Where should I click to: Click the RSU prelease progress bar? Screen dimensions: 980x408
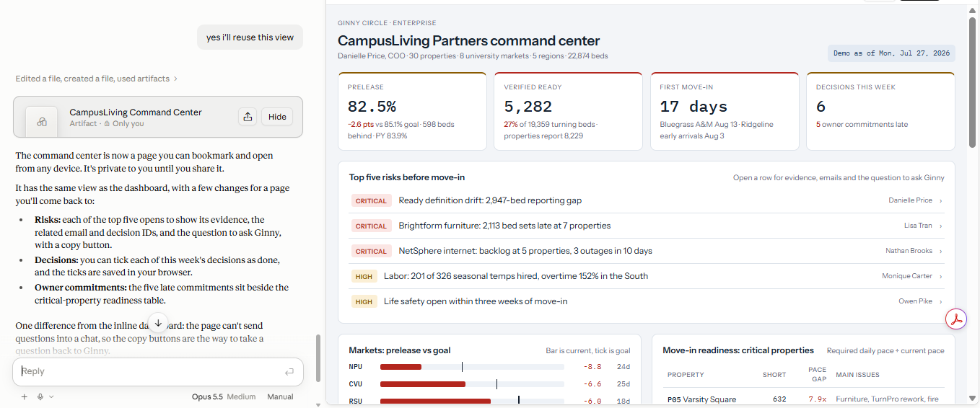pyautogui.click(x=472, y=402)
